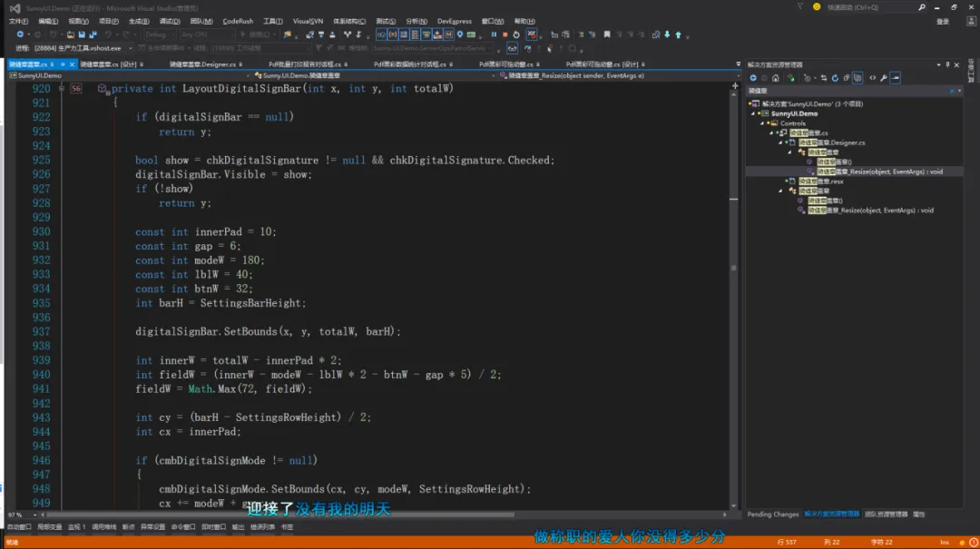The image size is (980, 549).
Task: Click the location pin icon in toolbar
Action: [x=460, y=34]
